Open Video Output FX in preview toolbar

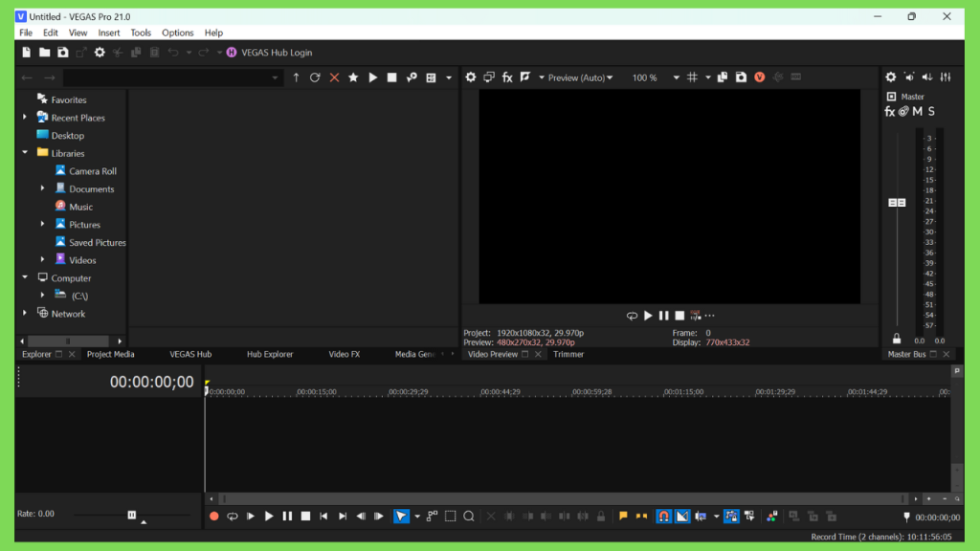click(x=507, y=77)
